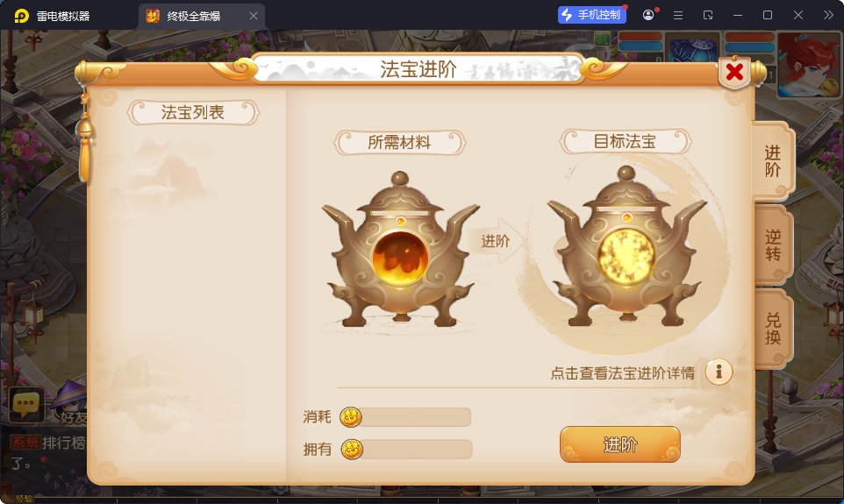Screen dimensions: 844x504
Task: Click the red-haired character avatar
Action: click(x=809, y=65)
